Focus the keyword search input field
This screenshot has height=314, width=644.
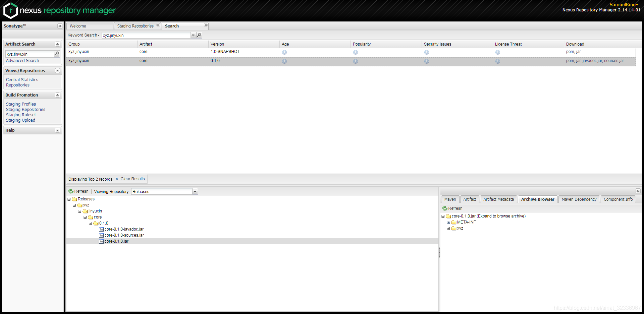click(x=146, y=35)
